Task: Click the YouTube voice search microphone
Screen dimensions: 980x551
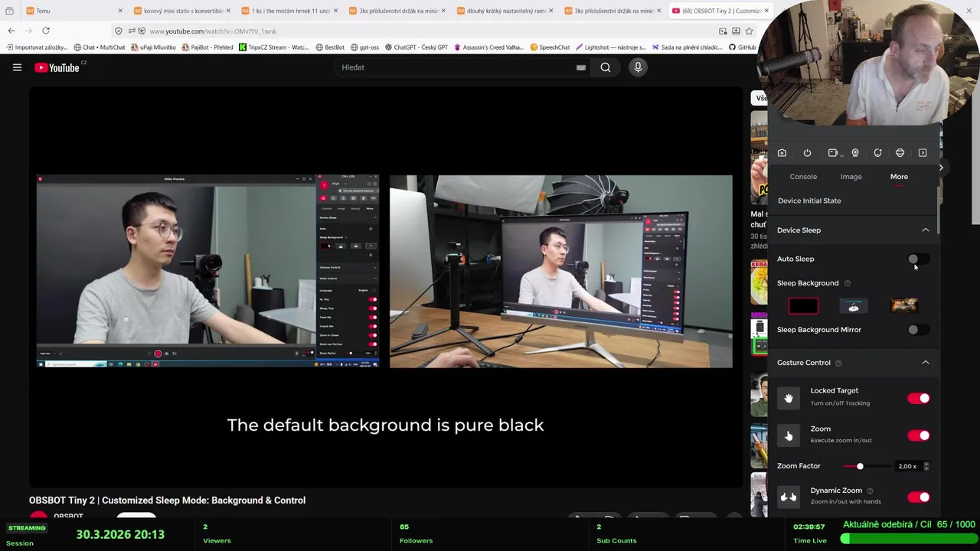Action: point(638,67)
